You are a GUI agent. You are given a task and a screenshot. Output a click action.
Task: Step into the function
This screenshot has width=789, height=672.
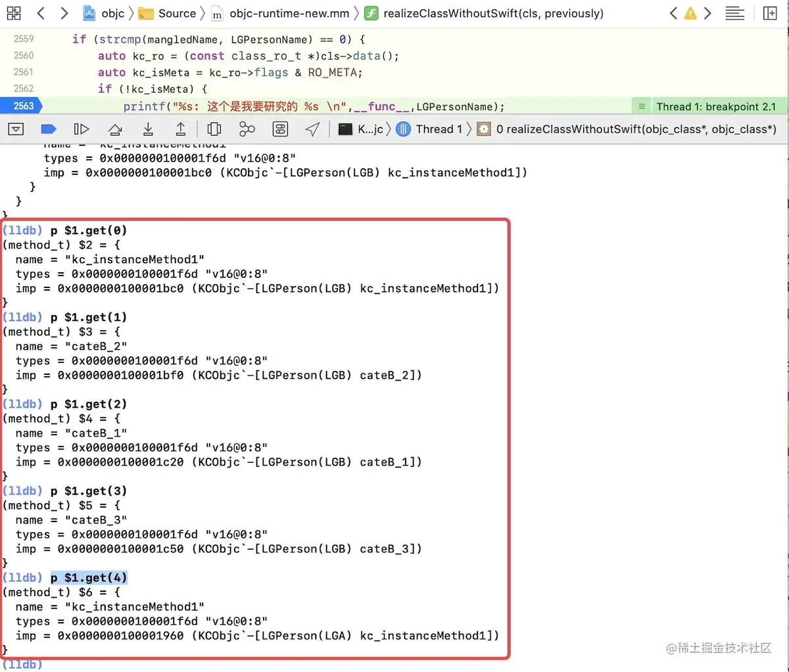(148, 130)
